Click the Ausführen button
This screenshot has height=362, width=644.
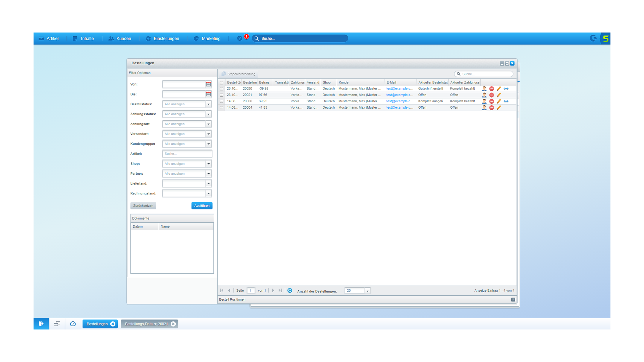202,206
